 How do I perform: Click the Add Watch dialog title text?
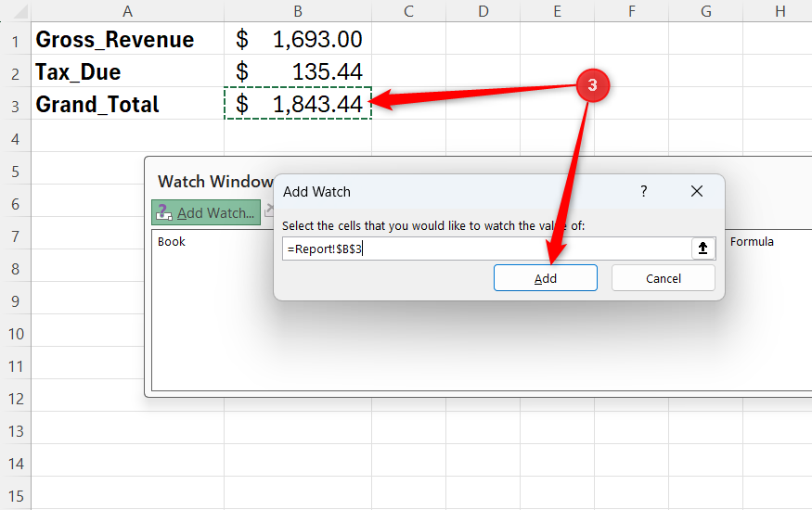coord(316,191)
